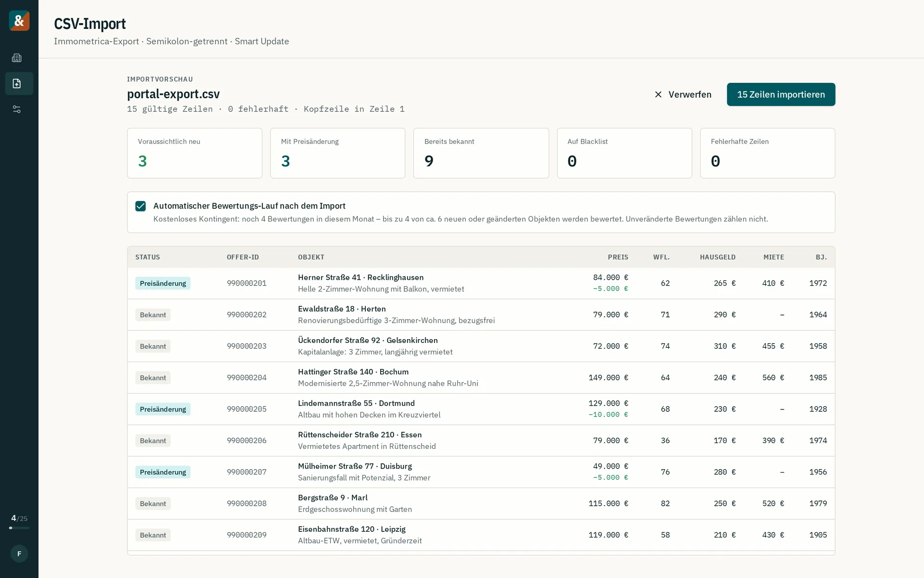Click price 115.000 €
924x578 pixels.
(608, 503)
